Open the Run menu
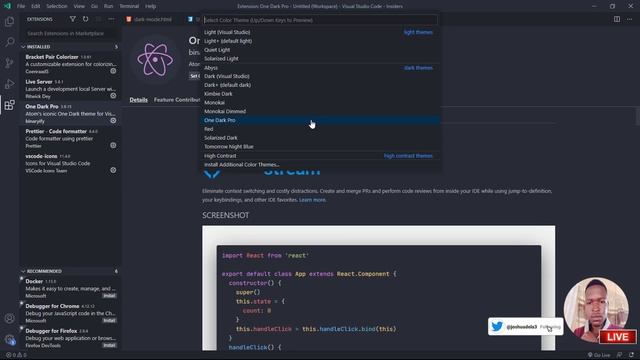 coord(108,6)
